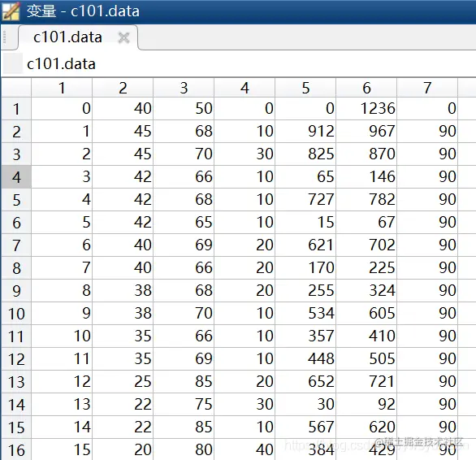Click cell with value 25 in column 2

click(123, 382)
